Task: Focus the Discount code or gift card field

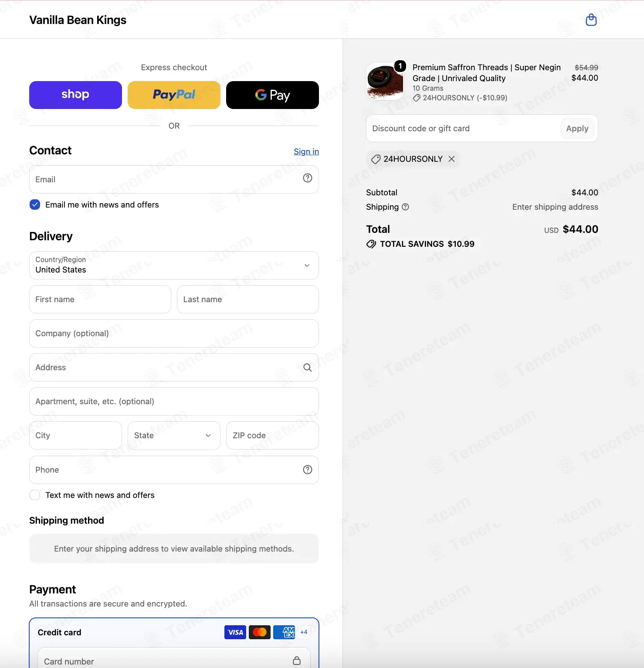Action: pos(463,128)
